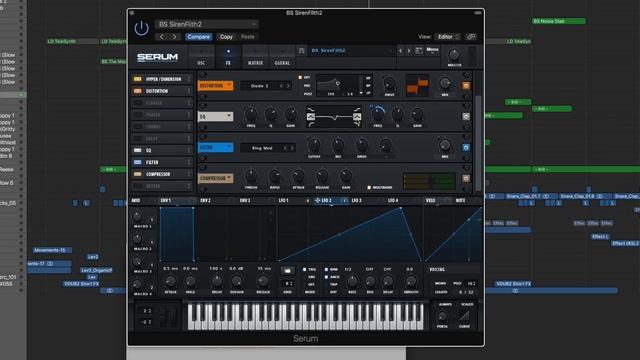Open the LFO shape folder icon
This screenshot has width=640, height=360.
click(287, 270)
